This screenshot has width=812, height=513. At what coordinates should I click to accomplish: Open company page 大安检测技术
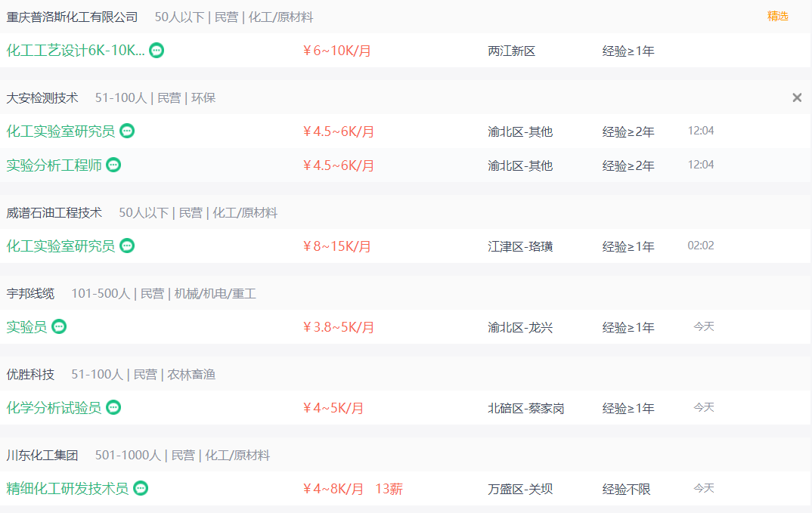pos(42,97)
